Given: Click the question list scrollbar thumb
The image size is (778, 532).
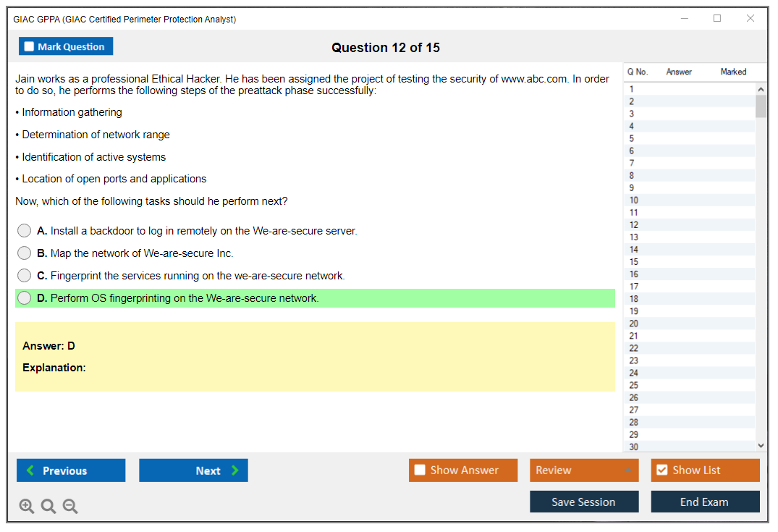Looking at the screenshot, I should pyautogui.click(x=761, y=107).
